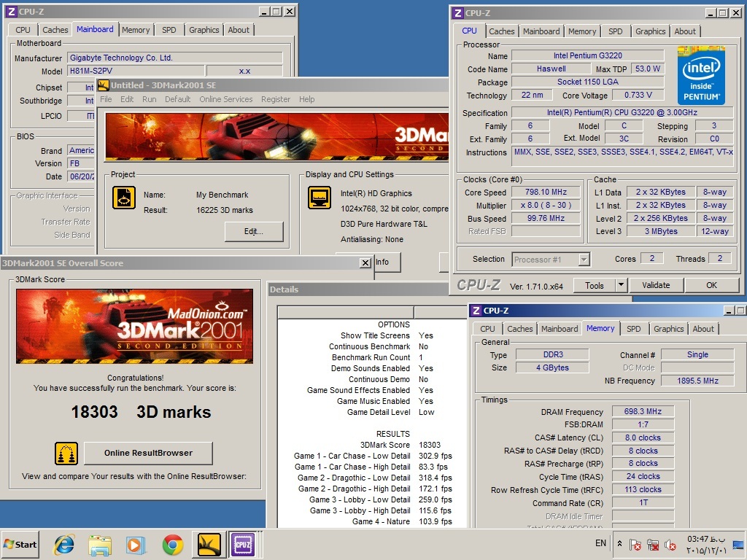Select Graphics tab in the Memory CPU-Z window

pyautogui.click(x=668, y=329)
